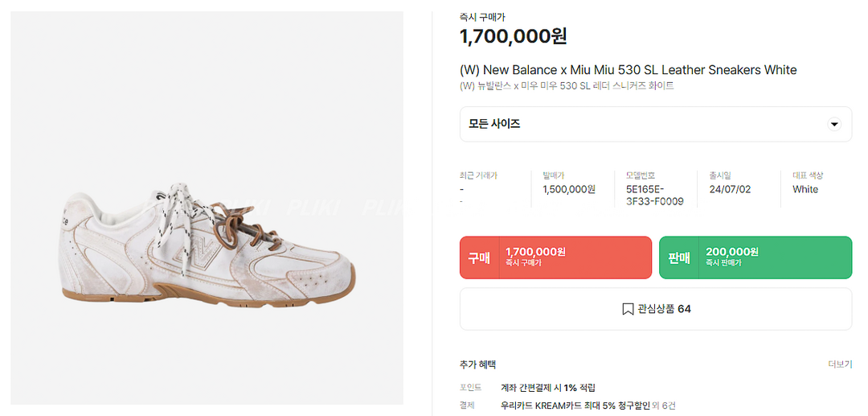The width and height of the screenshot is (868, 416).
Task: Select the model number 5E165E-3F33-F0009
Action: point(654,195)
